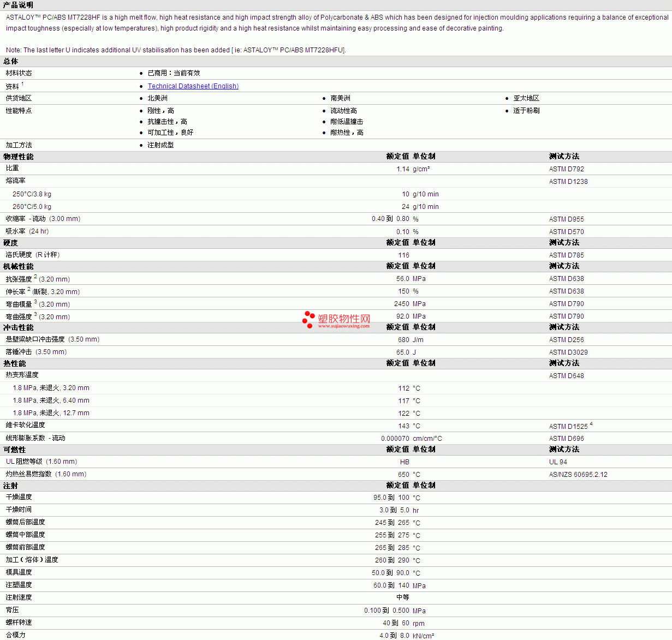Screen dimensions: 672x640
Task: Click the 已商用：当前有效 status value
Action: 174,73
